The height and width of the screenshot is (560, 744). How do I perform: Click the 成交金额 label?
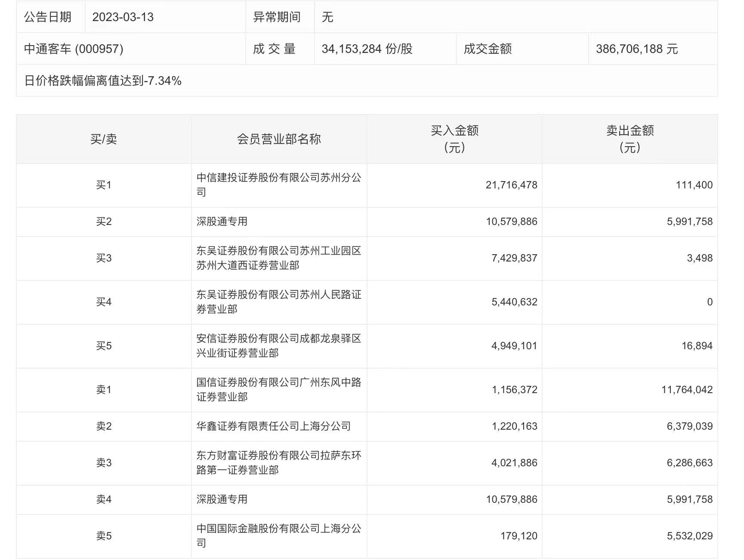click(x=488, y=49)
